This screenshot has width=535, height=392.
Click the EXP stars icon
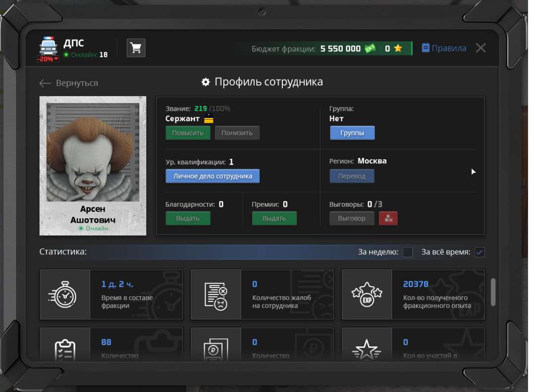pyautogui.click(x=367, y=295)
